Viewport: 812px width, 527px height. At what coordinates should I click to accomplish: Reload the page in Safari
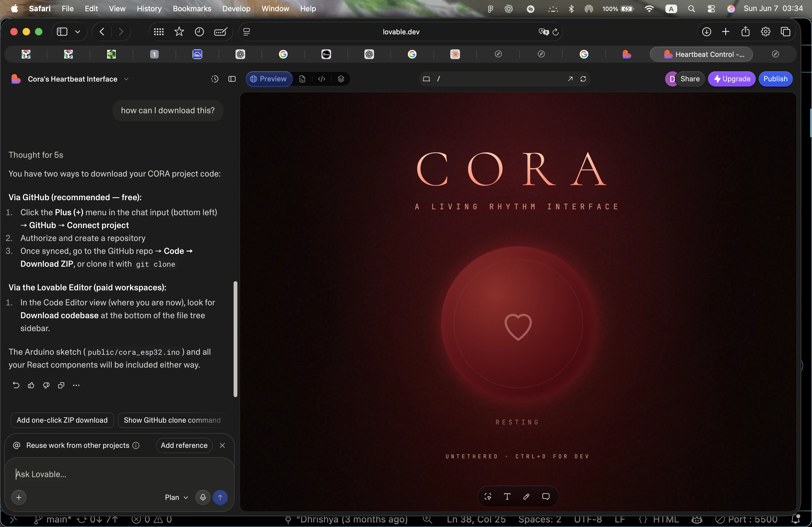pos(556,32)
